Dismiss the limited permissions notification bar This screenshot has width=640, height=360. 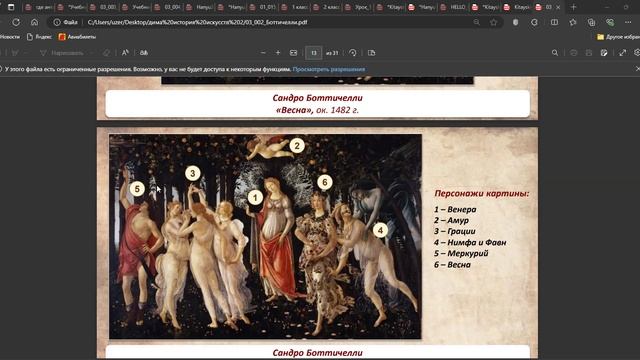637,69
